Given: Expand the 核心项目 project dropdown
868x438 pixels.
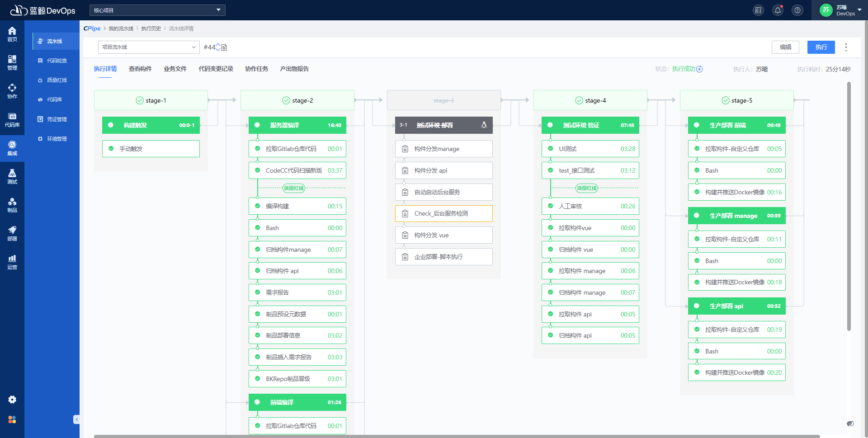Looking at the screenshot, I should click(157, 10).
